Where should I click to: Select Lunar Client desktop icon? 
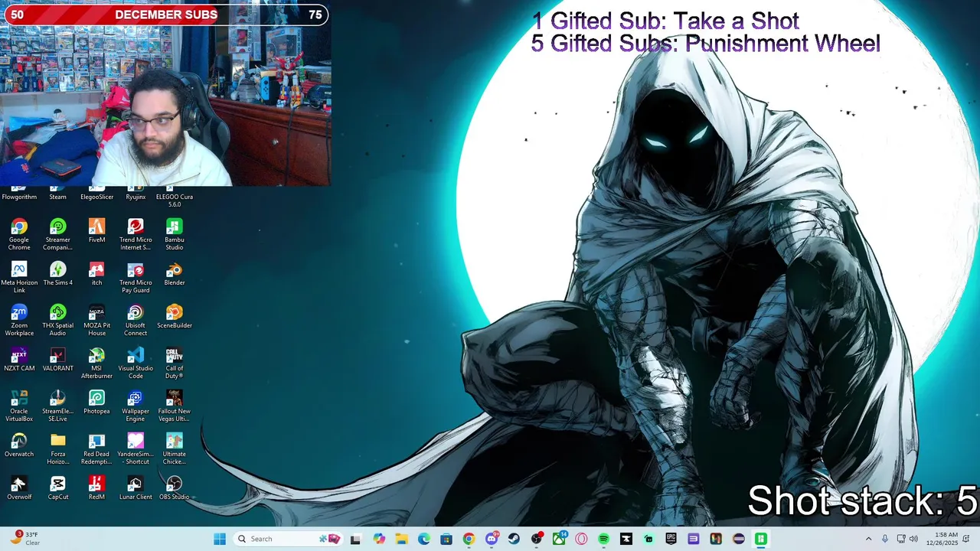click(136, 487)
